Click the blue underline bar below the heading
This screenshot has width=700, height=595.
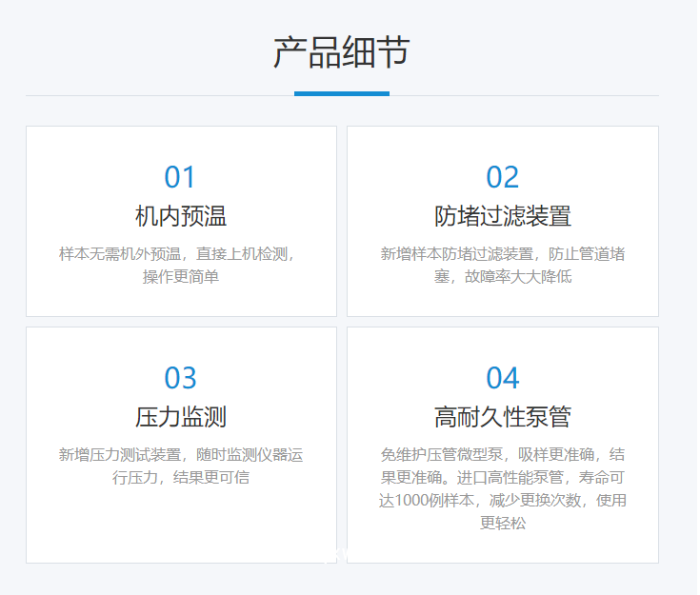[341, 93]
